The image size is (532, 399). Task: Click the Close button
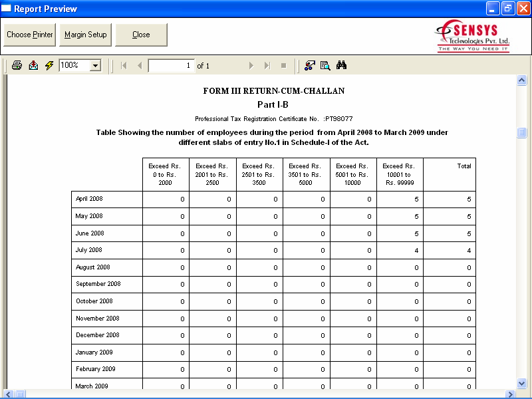[x=141, y=35]
